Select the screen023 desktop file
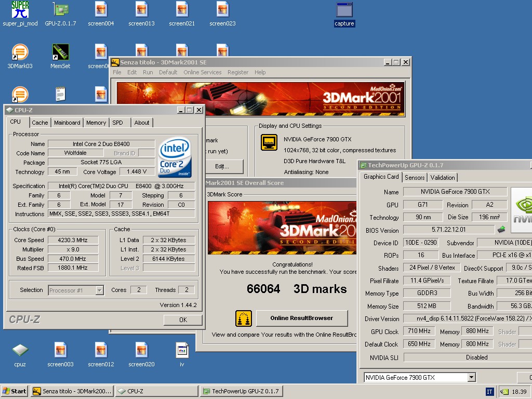Image resolution: width=532 pixels, height=399 pixels. click(x=222, y=14)
